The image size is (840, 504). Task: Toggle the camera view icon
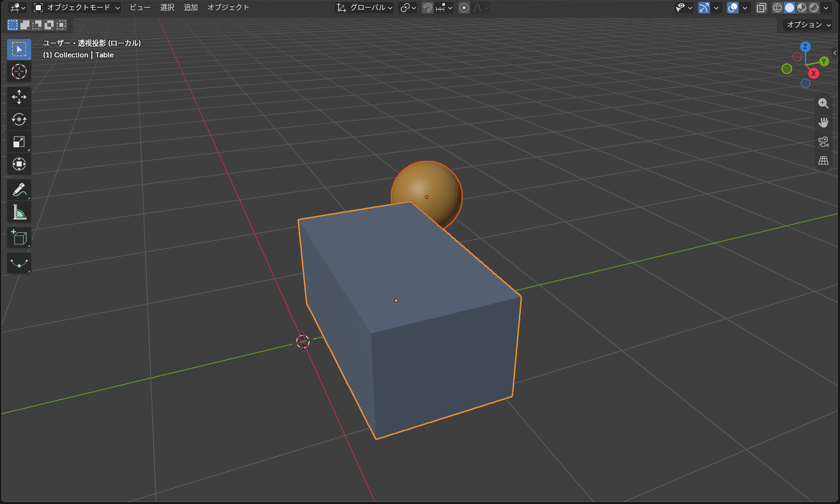[x=823, y=142]
